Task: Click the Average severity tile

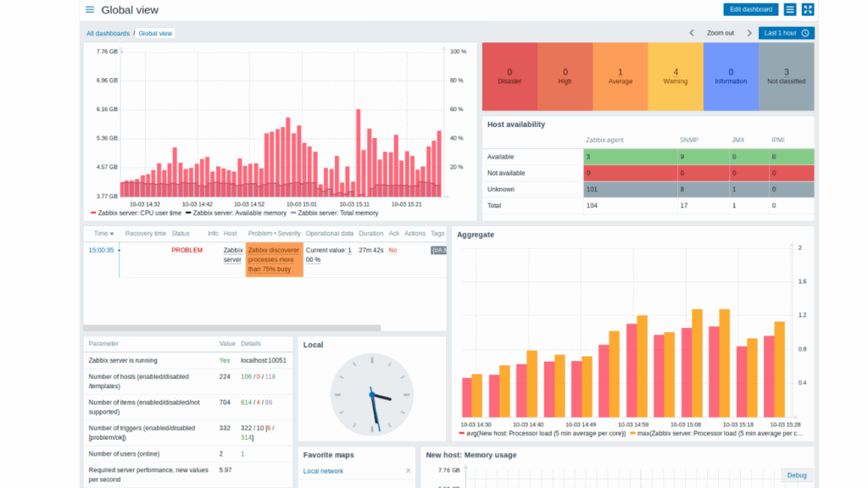Action: click(x=620, y=76)
